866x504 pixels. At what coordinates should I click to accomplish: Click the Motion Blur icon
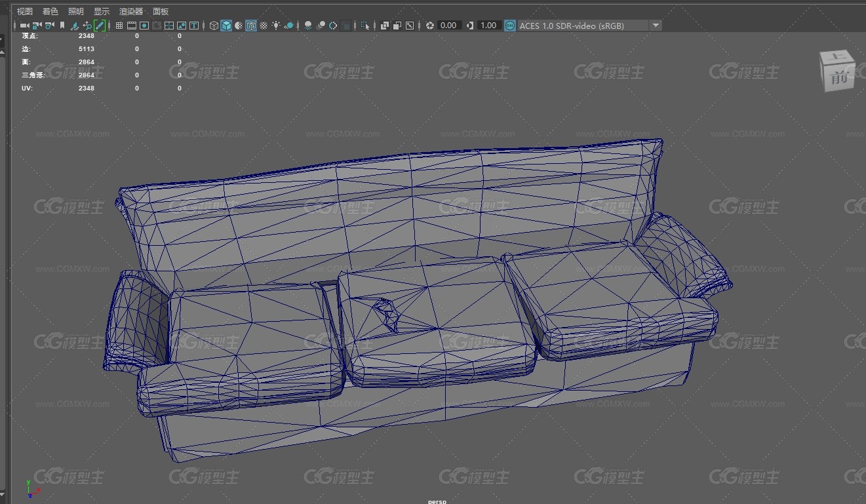point(321,26)
